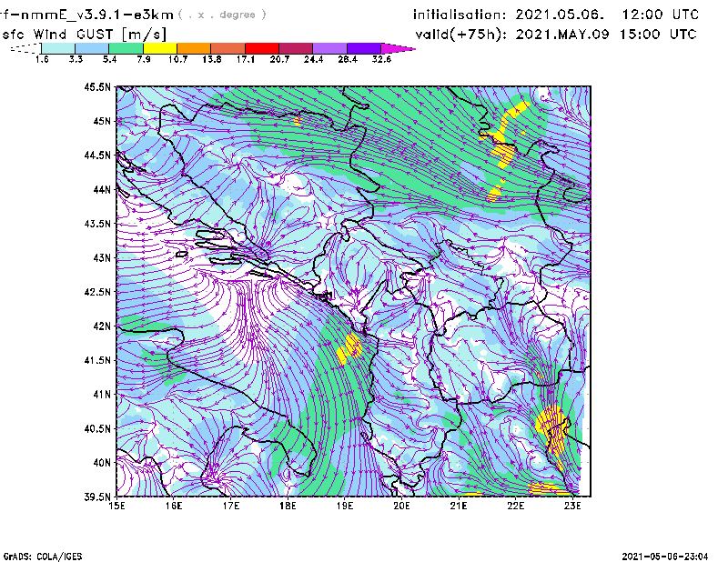The height and width of the screenshot is (562, 728).
Task: Click the lavender 24.4–28.4 legend swatch
Action: pos(329,48)
